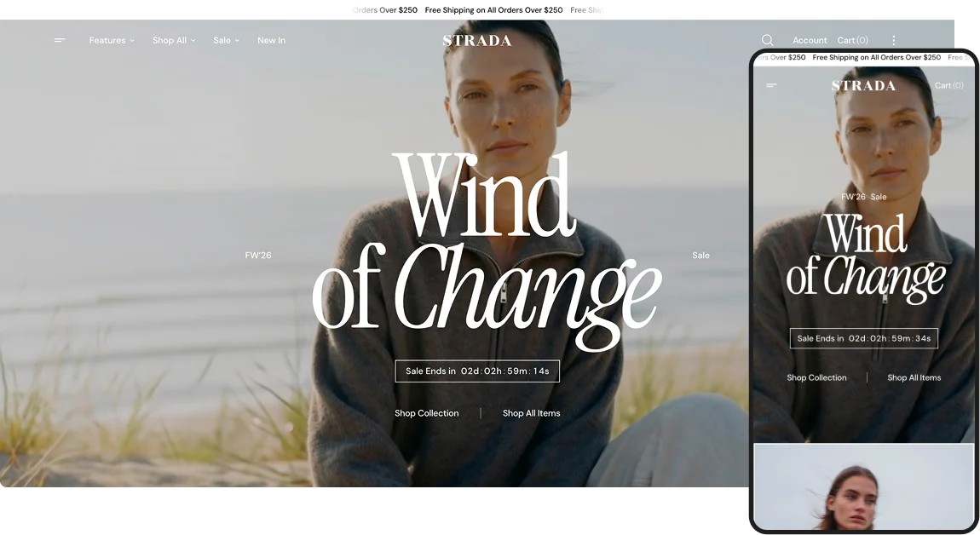Open the Account page link

pos(810,40)
